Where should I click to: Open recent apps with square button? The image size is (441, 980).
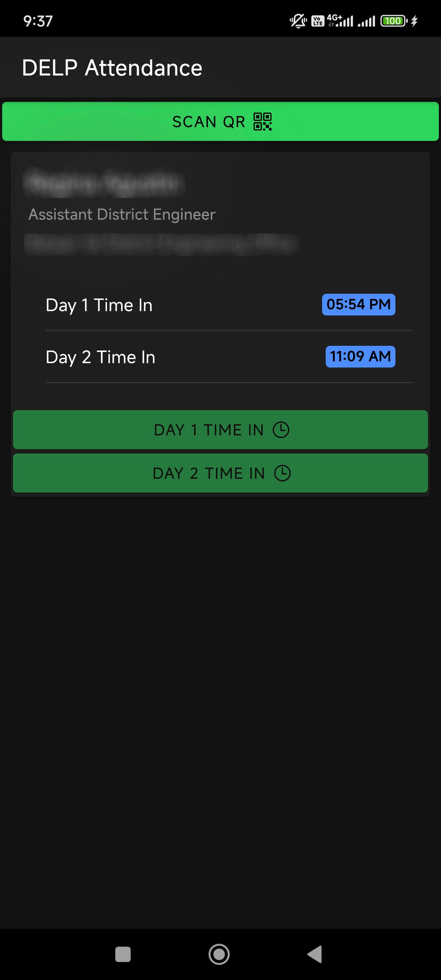123,954
